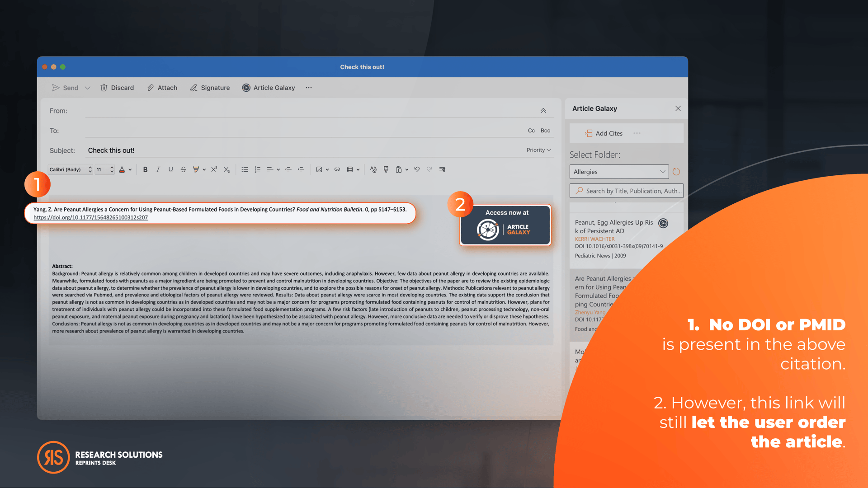Toggle text direction paragraph icon
The height and width of the screenshot is (488, 868).
click(x=442, y=169)
